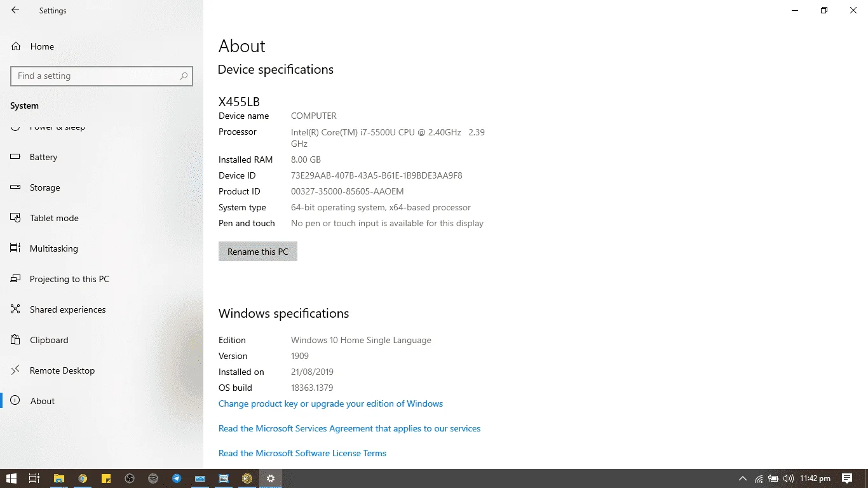Click the No pen or touch input text

(x=387, y=223)
